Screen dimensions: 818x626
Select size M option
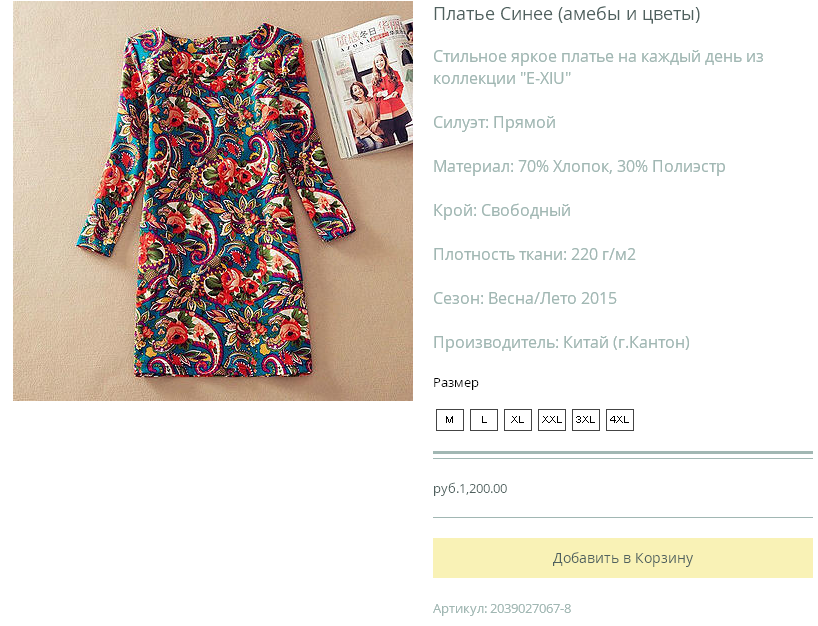pos(450,420)
